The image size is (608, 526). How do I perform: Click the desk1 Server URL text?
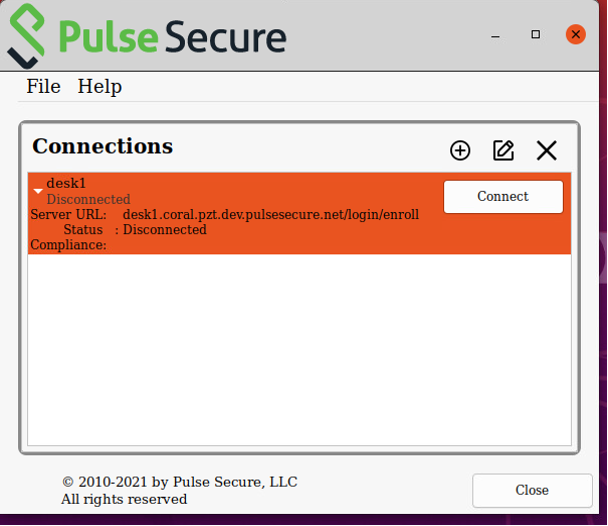click(x=271, y=214)
